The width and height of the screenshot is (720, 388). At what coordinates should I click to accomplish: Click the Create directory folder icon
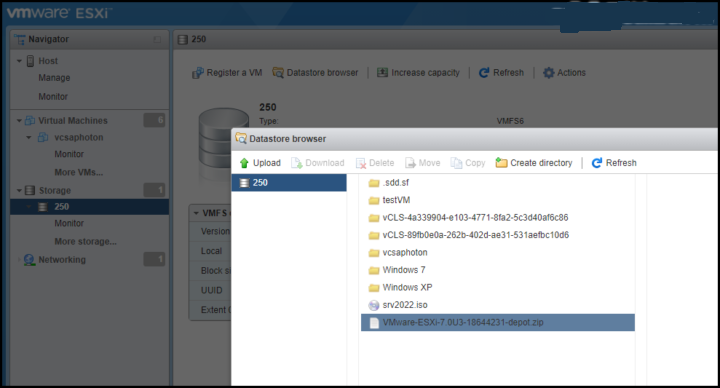(x=501, y=163)
